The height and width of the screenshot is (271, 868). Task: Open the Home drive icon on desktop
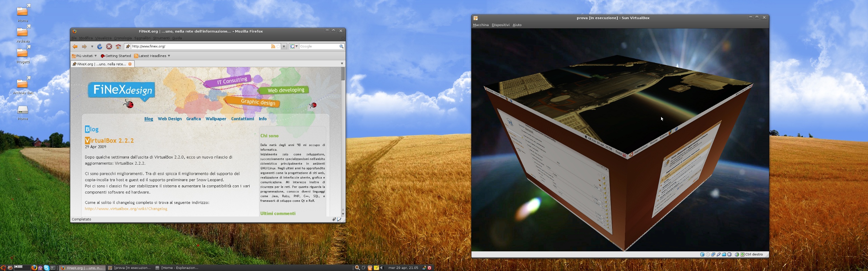pyautogui.click(x=23, y=112)
